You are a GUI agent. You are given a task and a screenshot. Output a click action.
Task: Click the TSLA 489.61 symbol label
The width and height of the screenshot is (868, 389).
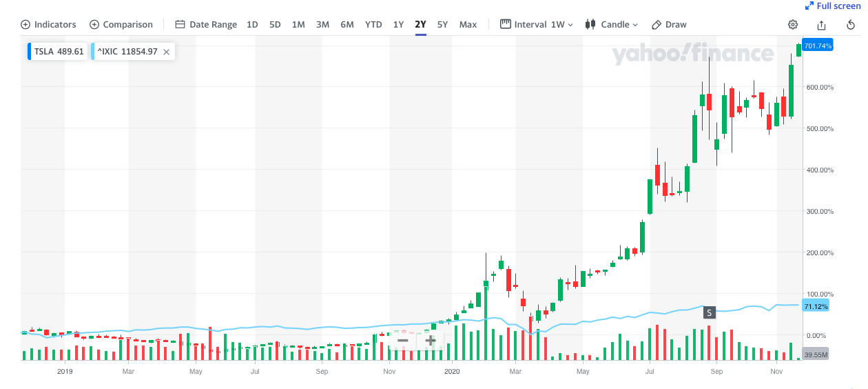click(59, 52)
